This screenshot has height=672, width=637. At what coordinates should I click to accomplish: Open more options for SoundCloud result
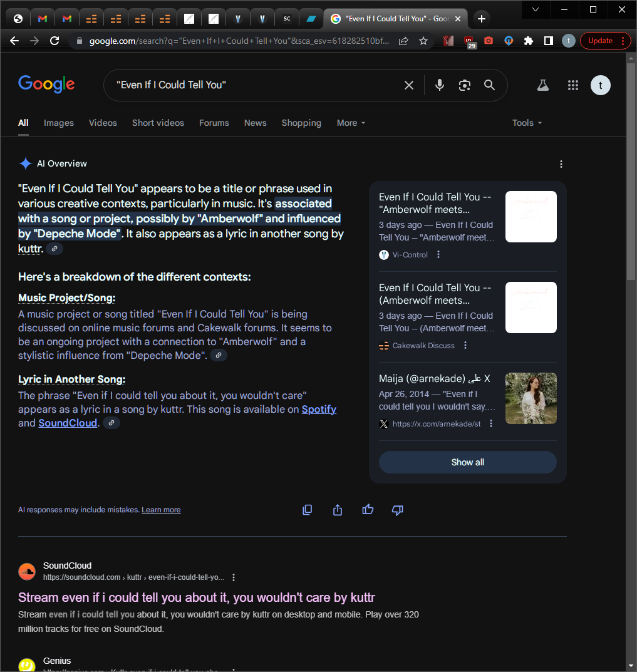[234, 577]
